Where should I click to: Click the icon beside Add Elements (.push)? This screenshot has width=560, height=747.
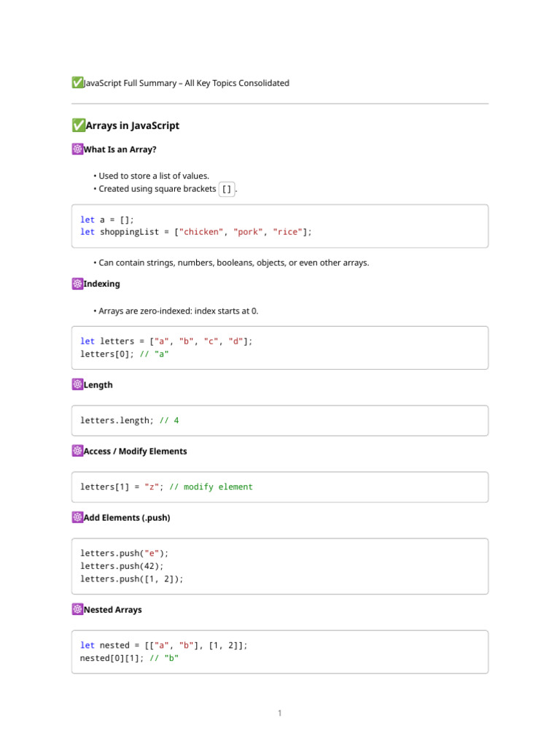[x=77, y=518]
